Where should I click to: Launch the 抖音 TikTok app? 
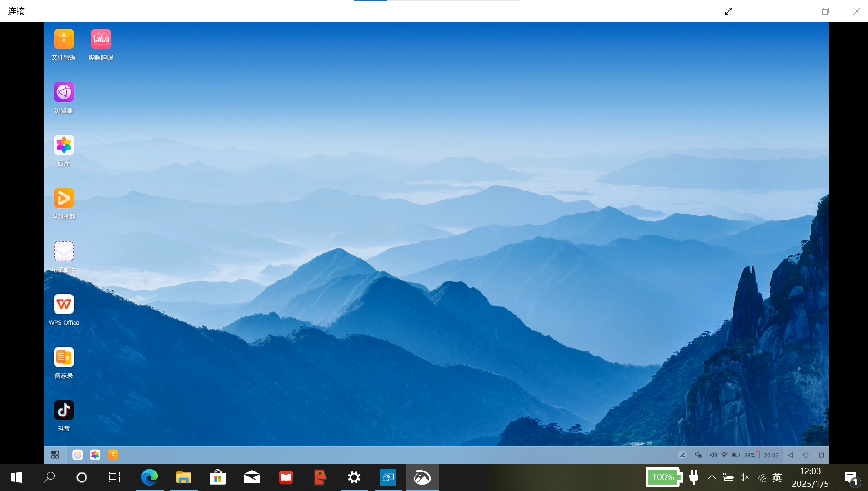pos(64,410)
